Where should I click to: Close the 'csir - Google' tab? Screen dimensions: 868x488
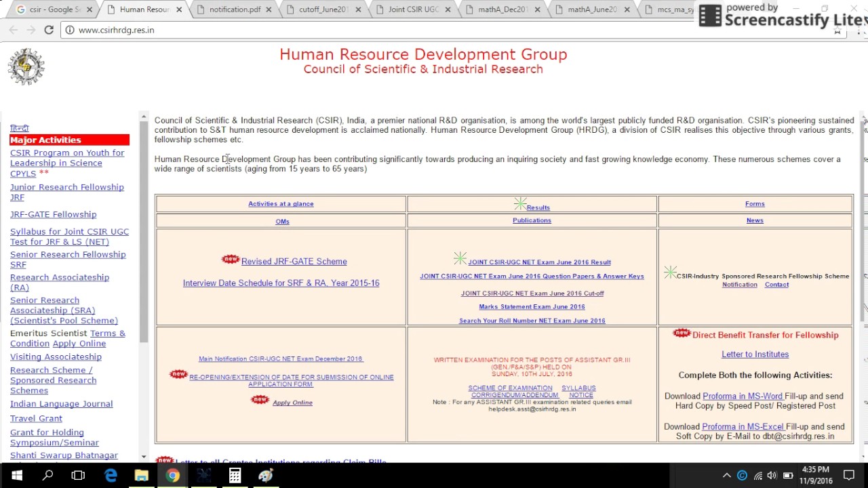tap(89, 9)
